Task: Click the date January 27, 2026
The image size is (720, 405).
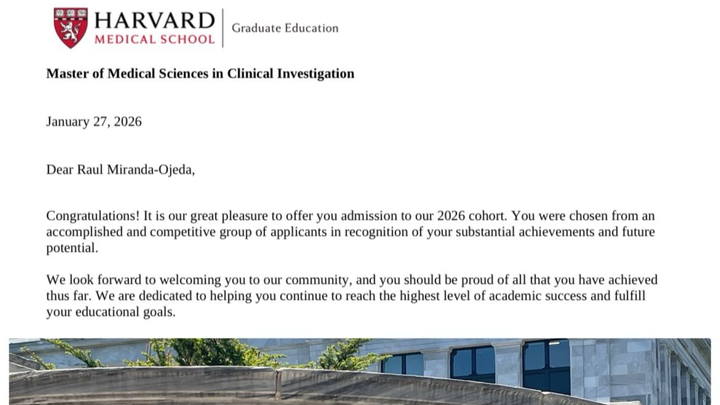Action: coord(94,122)
